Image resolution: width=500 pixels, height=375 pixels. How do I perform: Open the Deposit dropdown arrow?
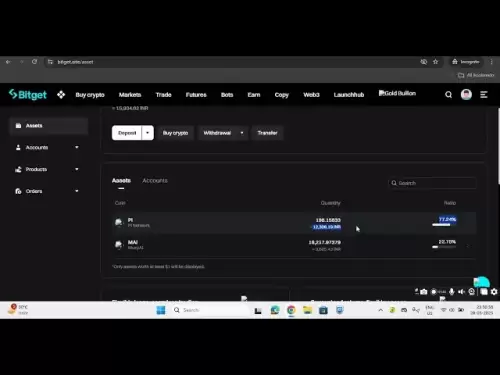click(147, 133)
